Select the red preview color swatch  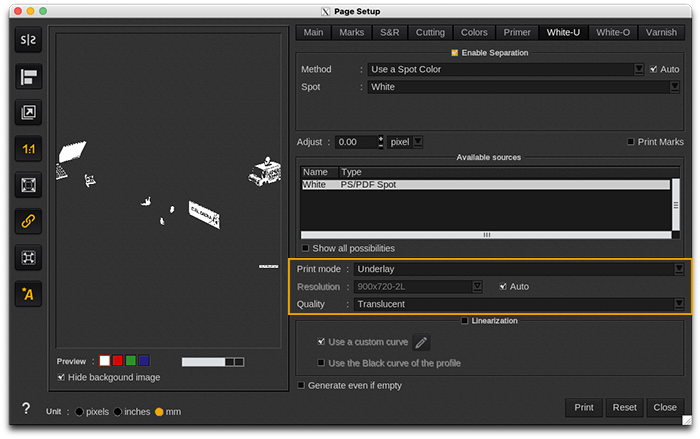(x=117, y=361)
